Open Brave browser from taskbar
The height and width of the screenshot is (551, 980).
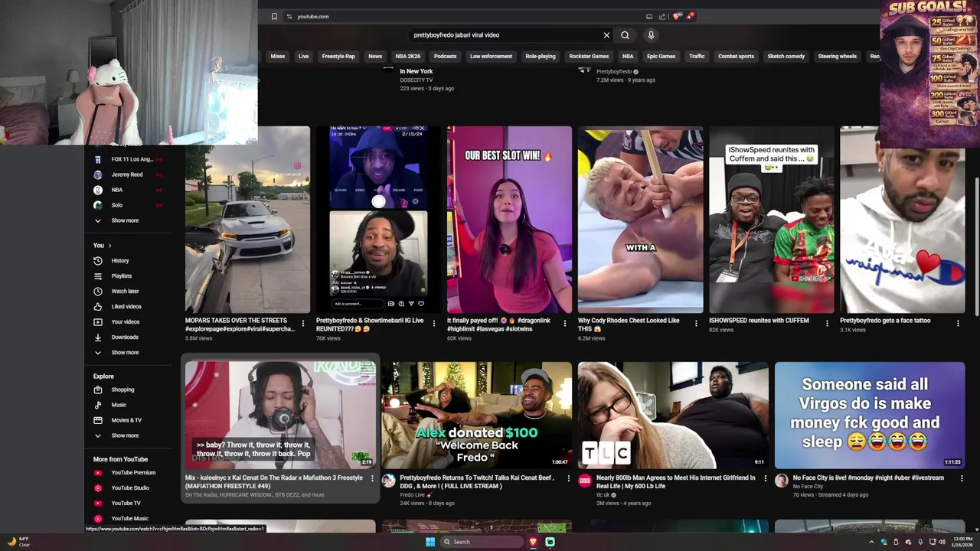533,542
